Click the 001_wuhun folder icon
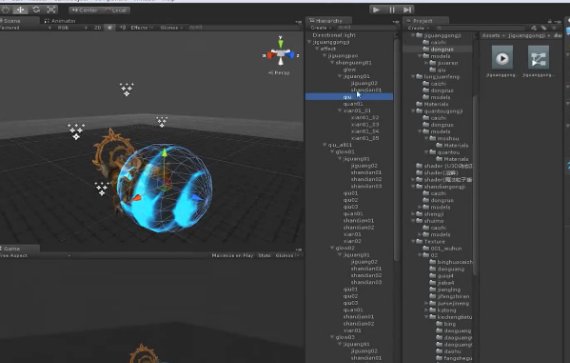The width and height of the screenshot is (570, 363). coord(426,248)
